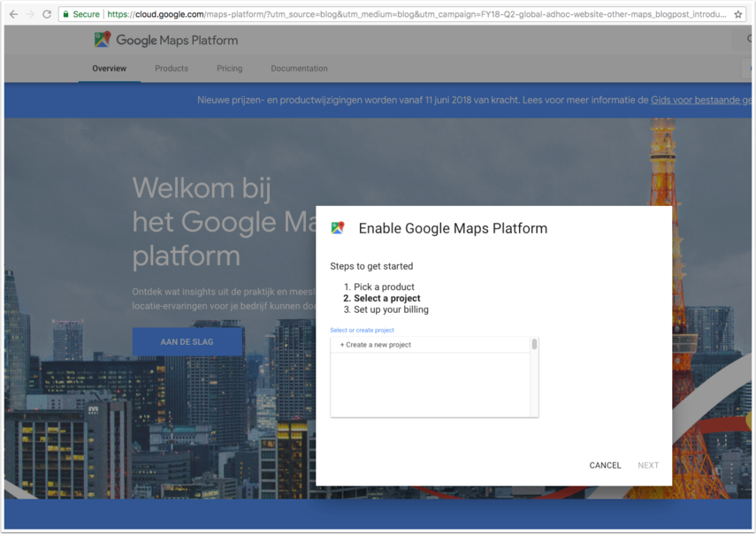The height and width of the screenshot is (534, 756).
Task: Click the 'Select or create project' label
Action: pos(362,330)
